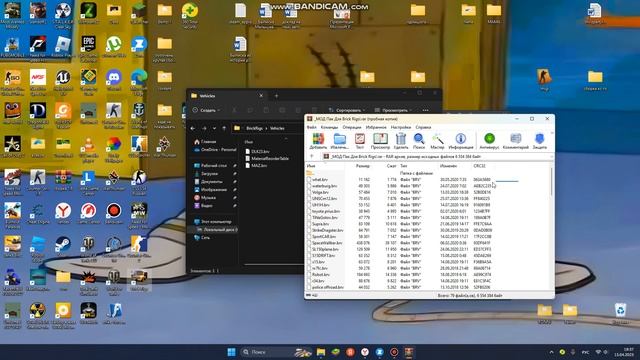
Task: Open File Explorer from the taskbar
Action: coord(321,352)
